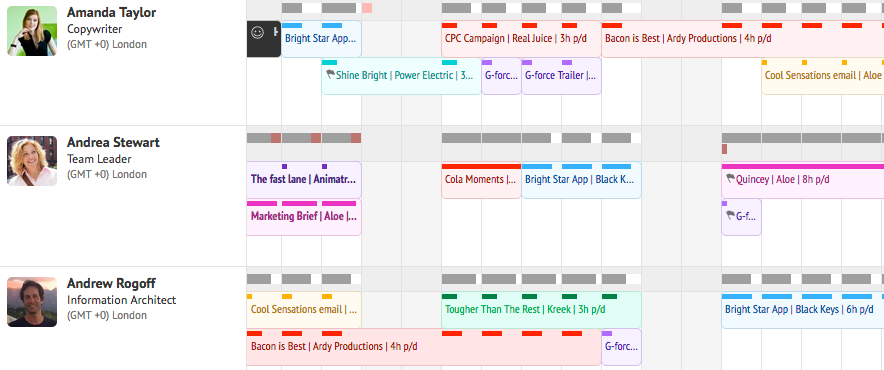Select the name Andrea Stewart
Image resolution: width=884 pixels, height=370 pixels.
pyautogui.click(x=113, y=142)
